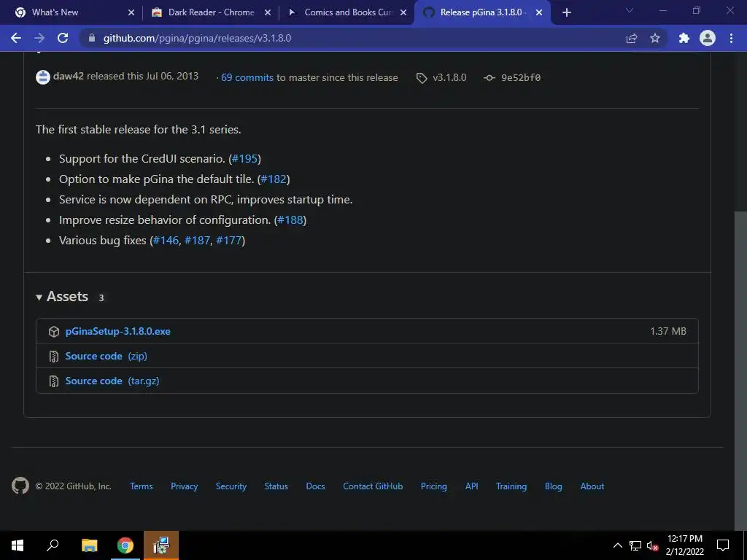747x560 pixels.
Task: Open the tab search dropdown arrow
Action: [630, 10]
